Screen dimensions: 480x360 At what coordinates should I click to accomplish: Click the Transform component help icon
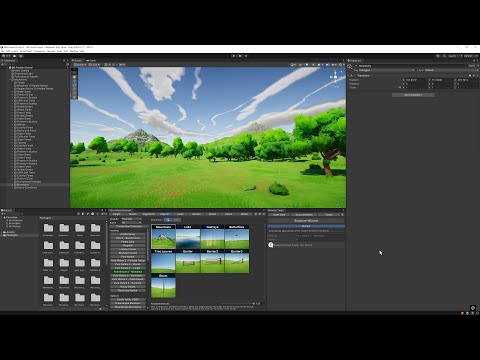pyautogui.click(x=470, y=76)
